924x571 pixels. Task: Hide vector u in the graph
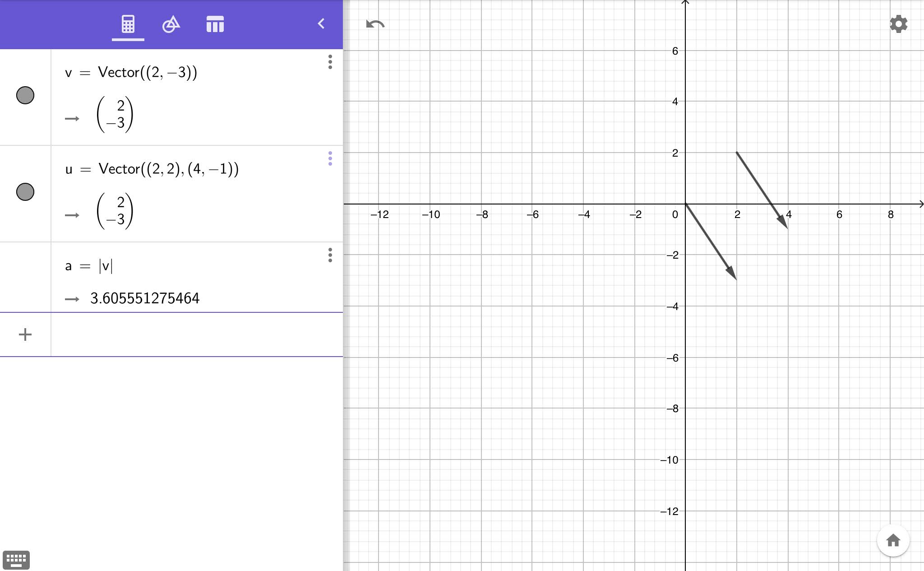[x=25, y=192]
